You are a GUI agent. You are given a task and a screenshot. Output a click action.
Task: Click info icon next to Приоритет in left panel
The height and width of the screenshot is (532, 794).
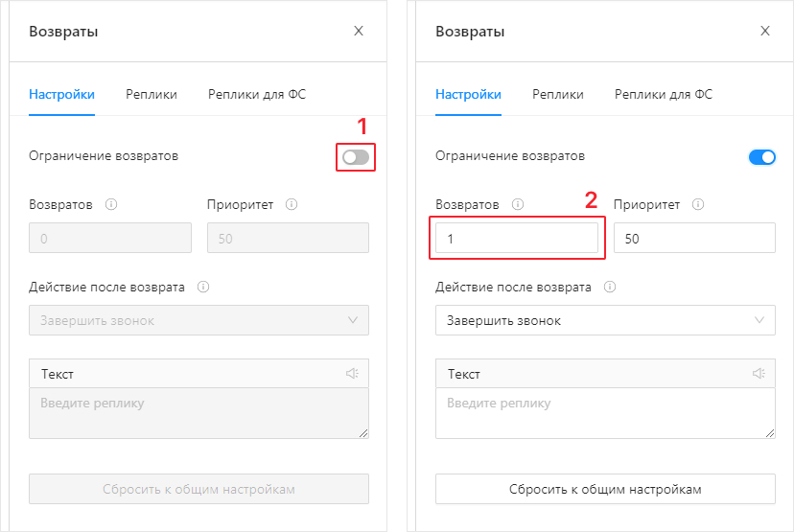tap(292, 204)
